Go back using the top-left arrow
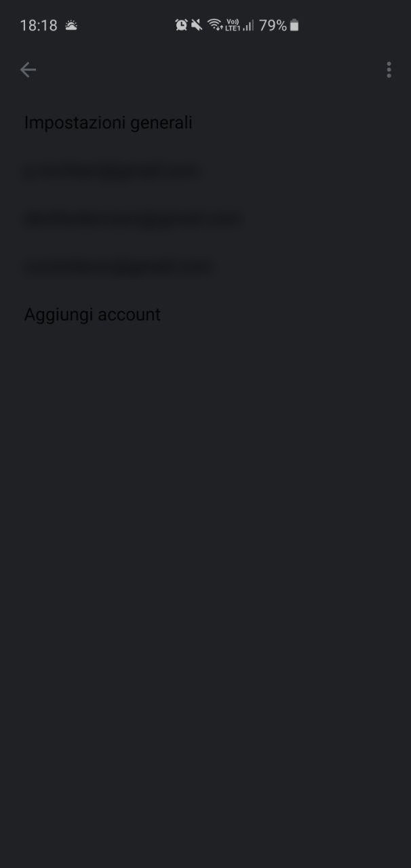411x868 pixels. (28, 70)
